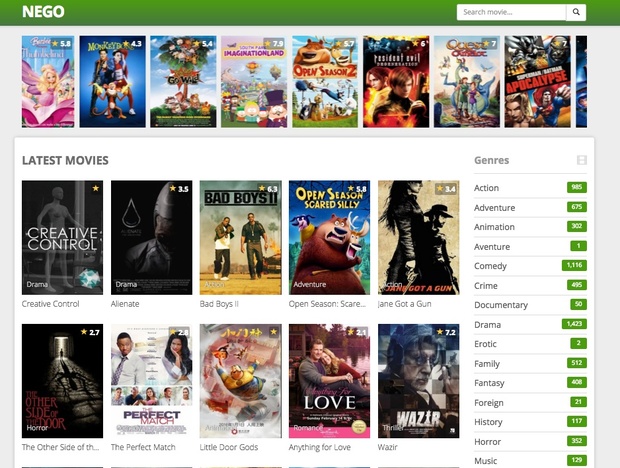Open the Wazir movie poster
The image size is (620, 468).
click(419, 381)
